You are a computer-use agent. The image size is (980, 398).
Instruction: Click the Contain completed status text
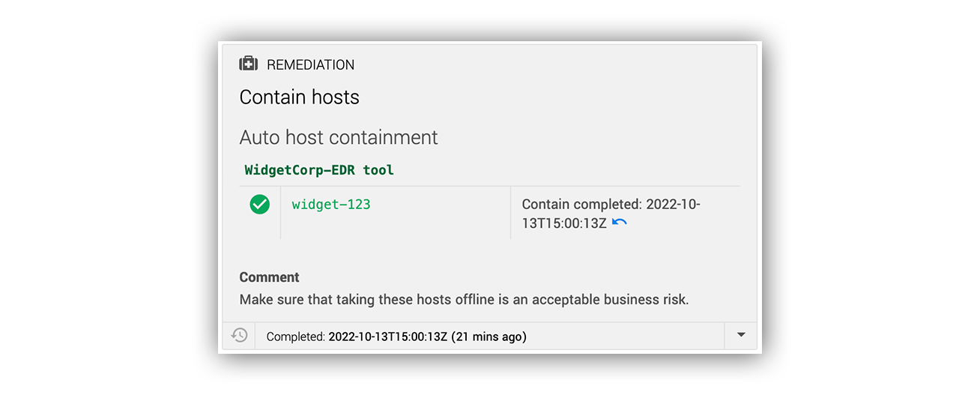611,214
